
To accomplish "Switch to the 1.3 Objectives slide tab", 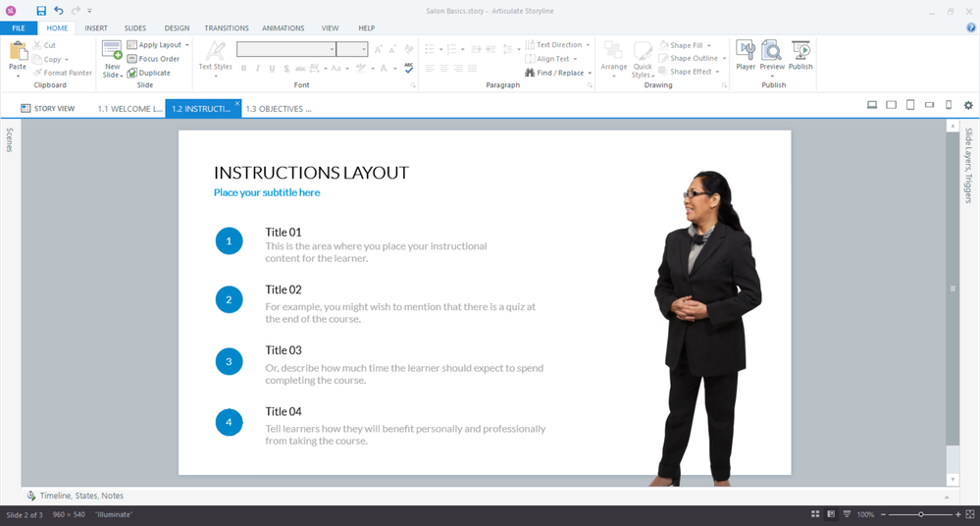I will (x=278, y=109).
